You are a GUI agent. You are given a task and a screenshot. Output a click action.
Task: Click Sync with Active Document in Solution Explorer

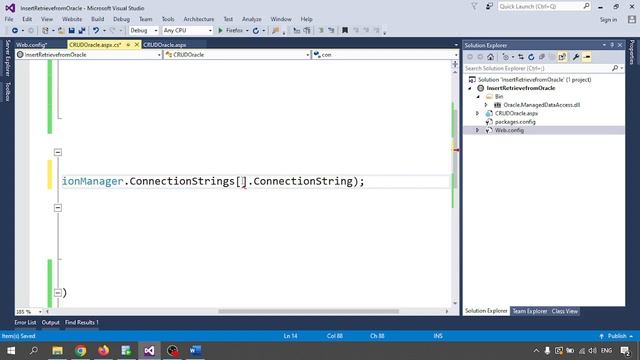pyautogui.click(x=521, y=57)
